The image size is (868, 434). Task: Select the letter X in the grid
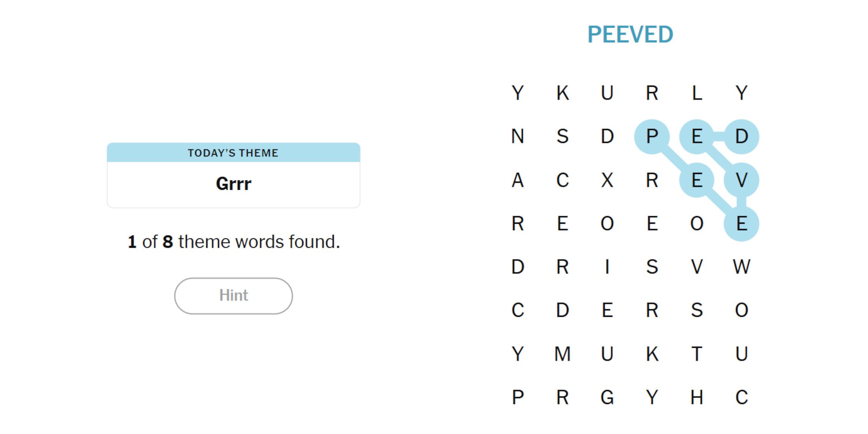pos(607,180)
